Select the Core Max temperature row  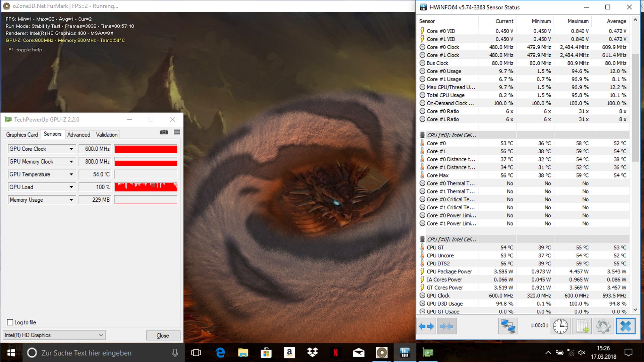point(523,175)
